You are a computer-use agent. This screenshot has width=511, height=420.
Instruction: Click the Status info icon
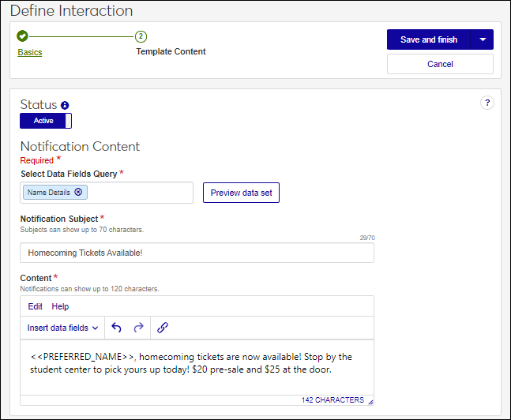pyautogui.click(x=65, y=105)
